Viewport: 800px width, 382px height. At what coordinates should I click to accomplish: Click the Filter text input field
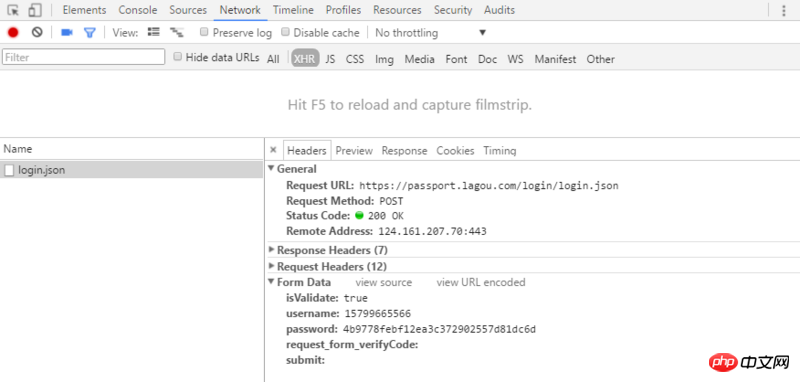pos(84,57)
